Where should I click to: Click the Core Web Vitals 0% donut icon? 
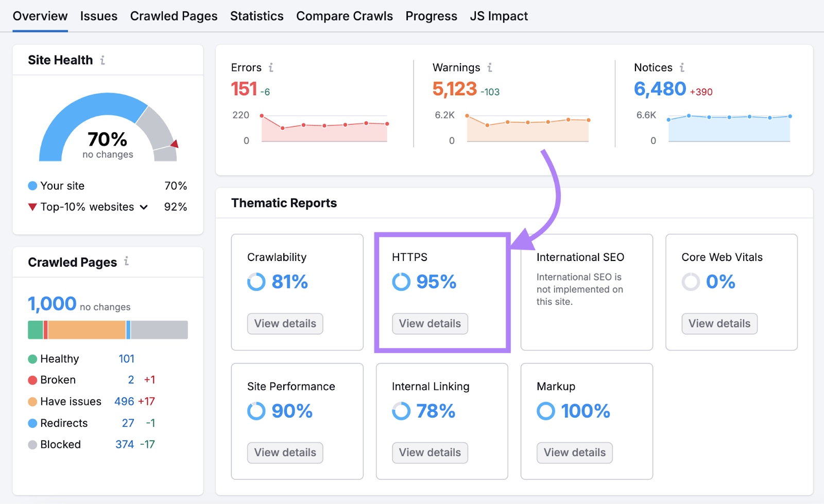[x=691, y=282]
